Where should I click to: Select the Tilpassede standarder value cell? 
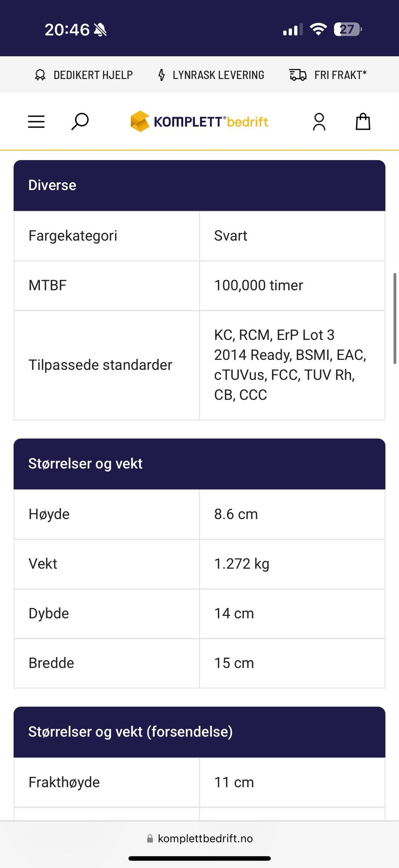point(292,365)
